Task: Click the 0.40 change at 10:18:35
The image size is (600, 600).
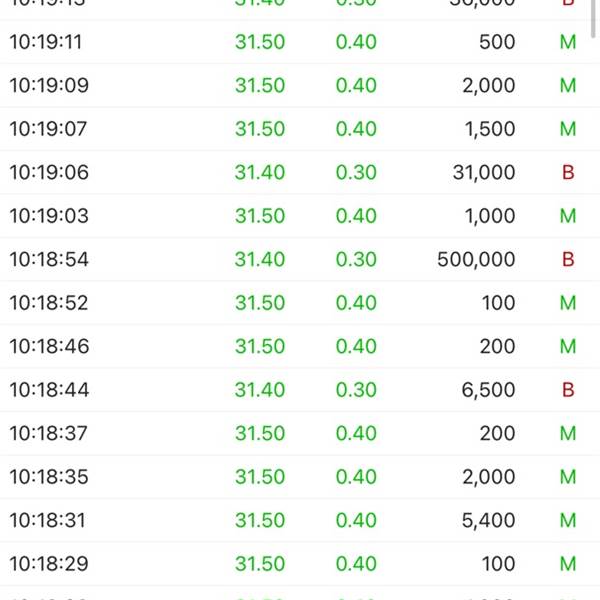Action: click(x=356, y=477)
